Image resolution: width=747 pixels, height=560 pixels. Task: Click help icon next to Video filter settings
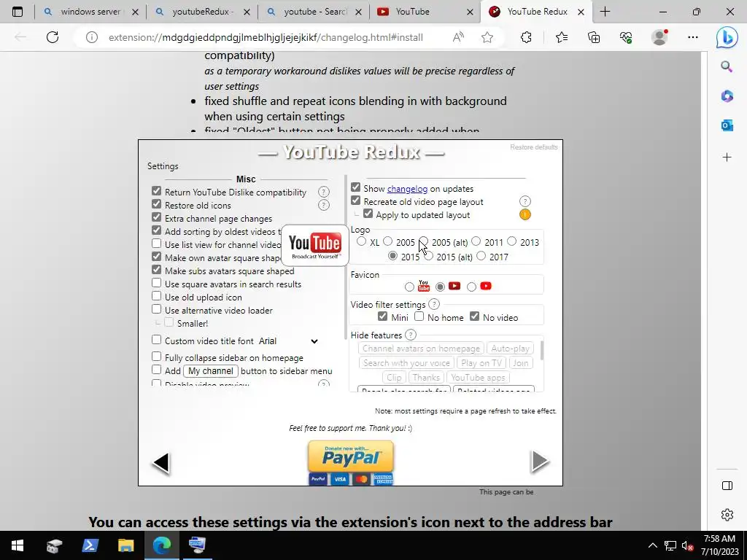click(434, 304)
